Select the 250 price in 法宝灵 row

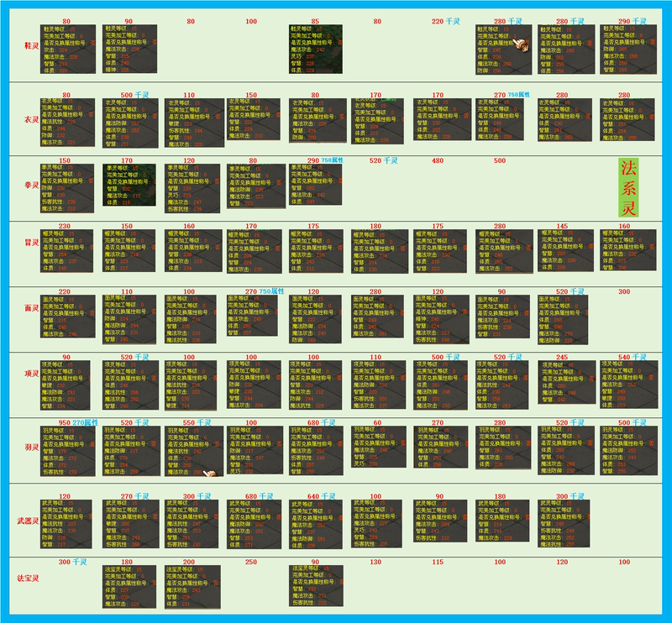pos(251,563)
